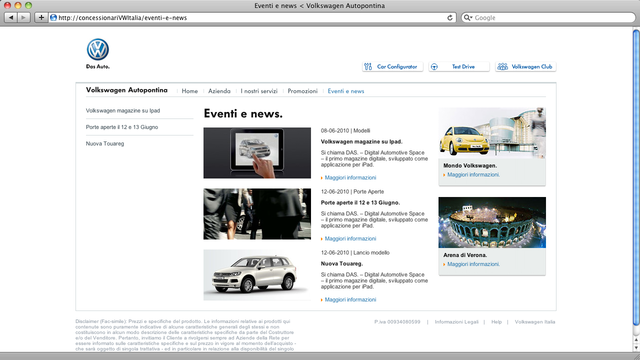Open the Home menu item
The width and height of the screenshot is (640, 360).
pyautogui.click(x=190, y=91)
